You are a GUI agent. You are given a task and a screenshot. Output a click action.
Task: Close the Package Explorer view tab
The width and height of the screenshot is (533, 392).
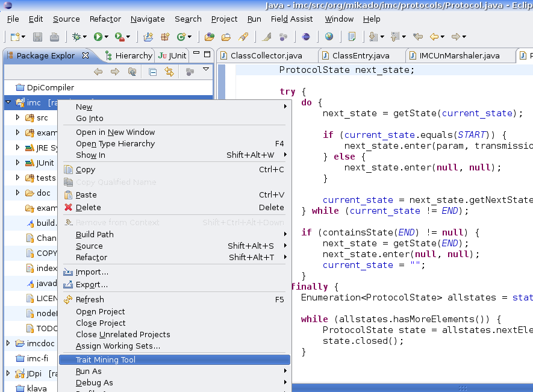point(86,55)
